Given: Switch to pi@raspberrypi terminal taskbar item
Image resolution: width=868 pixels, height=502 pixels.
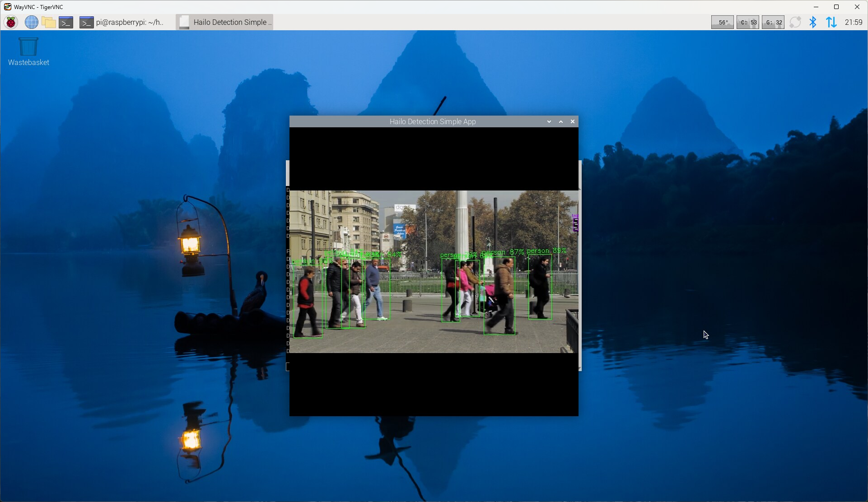Looking at the screenshot, I should (122, 22).
